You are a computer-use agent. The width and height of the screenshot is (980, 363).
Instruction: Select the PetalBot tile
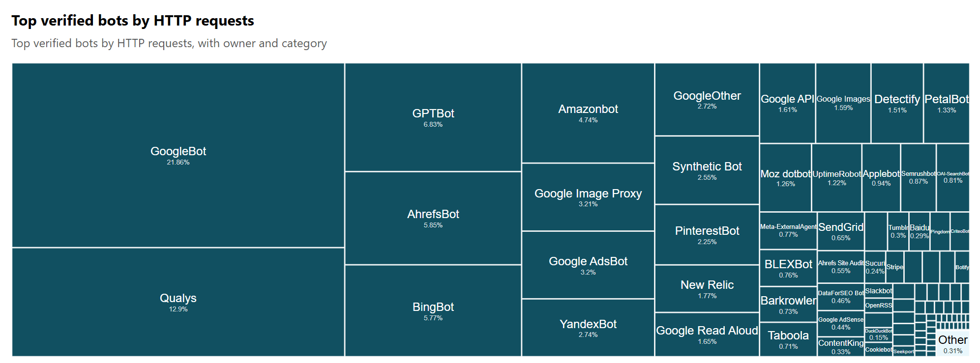click(x=946, y=103)
